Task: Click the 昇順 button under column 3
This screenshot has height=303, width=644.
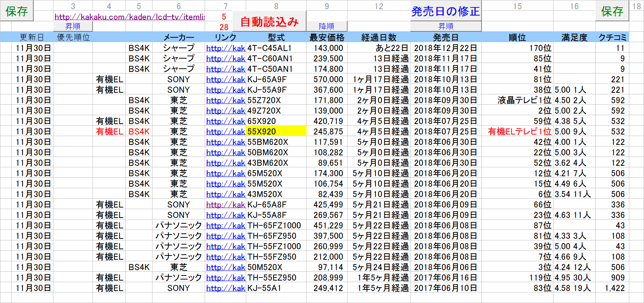Action: tap(73, 26)
